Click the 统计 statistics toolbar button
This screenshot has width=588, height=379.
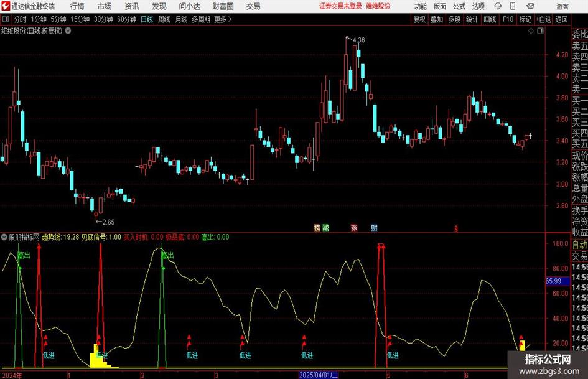pos(472,19)
